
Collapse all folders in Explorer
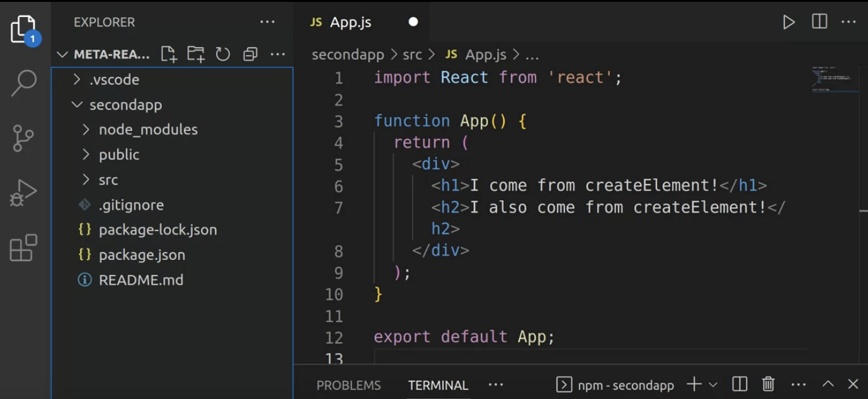(249, 54)
